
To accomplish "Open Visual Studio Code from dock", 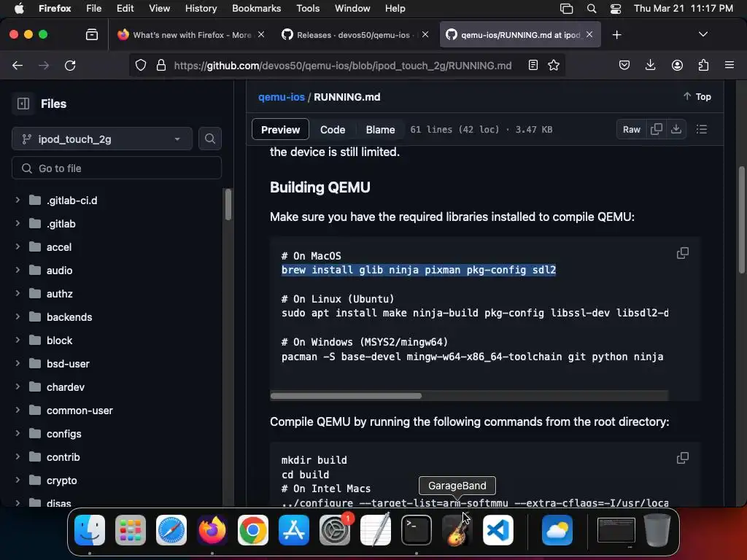I will click(x=498, y=530).
